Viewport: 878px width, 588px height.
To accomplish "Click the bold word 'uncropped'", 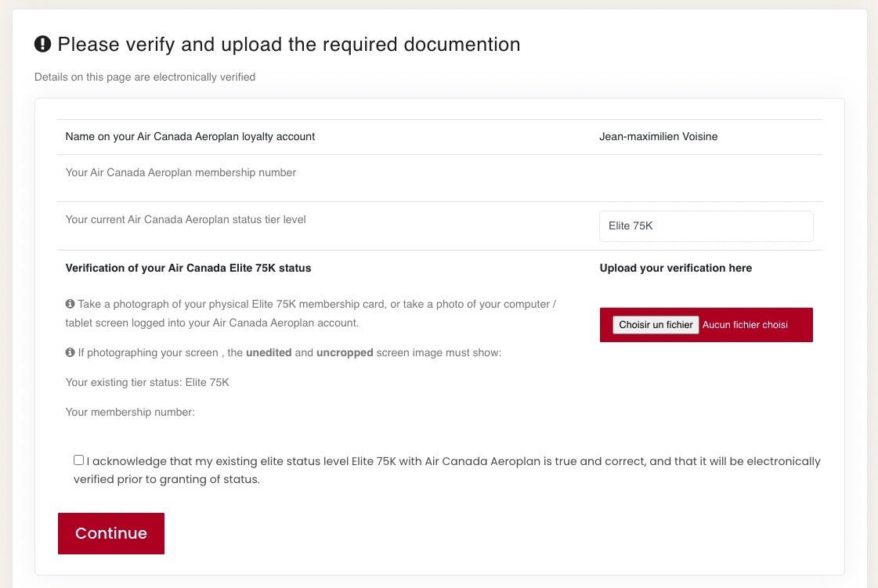I will 345,353.
